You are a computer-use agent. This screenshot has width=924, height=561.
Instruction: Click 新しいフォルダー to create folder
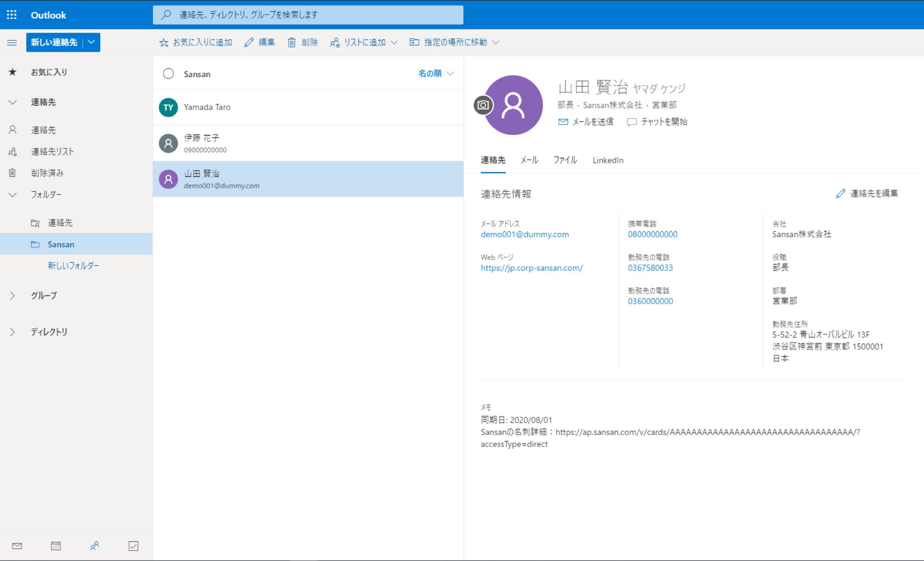[x=73, y=266]
